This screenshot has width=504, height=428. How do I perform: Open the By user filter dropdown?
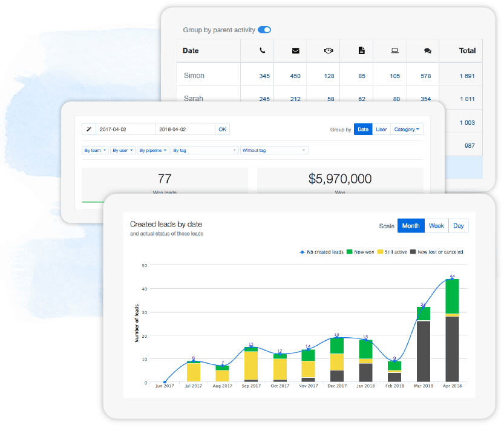pyautogui.click(x=122, y=150)
